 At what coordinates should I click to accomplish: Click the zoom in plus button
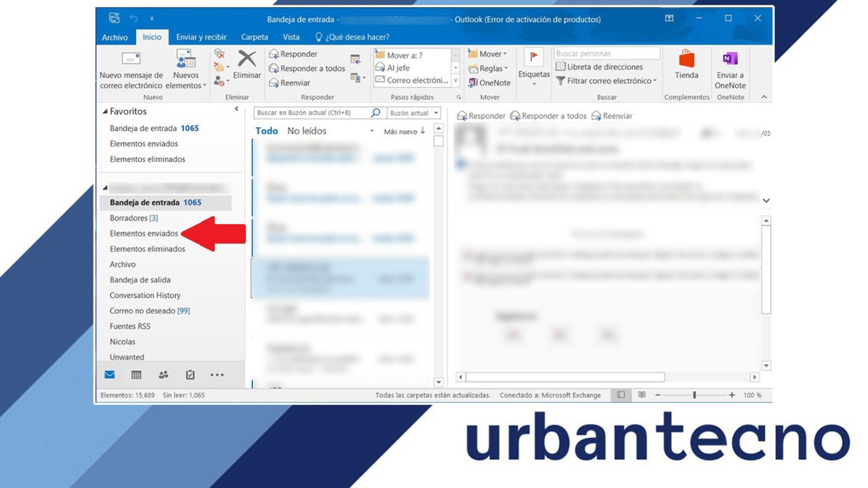pyautogui.click(x=732, y=395)
